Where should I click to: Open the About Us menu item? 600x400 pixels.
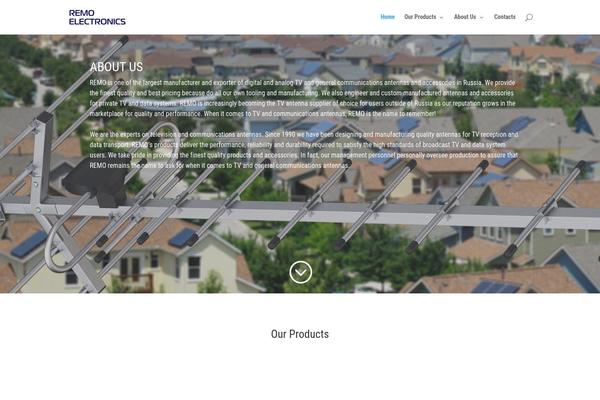pyautogui.click(x=465, y=17)
